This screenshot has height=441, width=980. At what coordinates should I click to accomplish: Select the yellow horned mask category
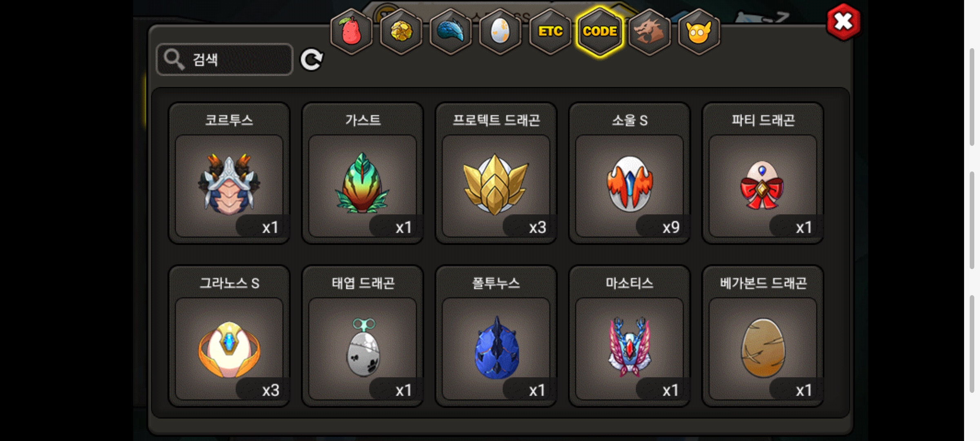(699, 32)
